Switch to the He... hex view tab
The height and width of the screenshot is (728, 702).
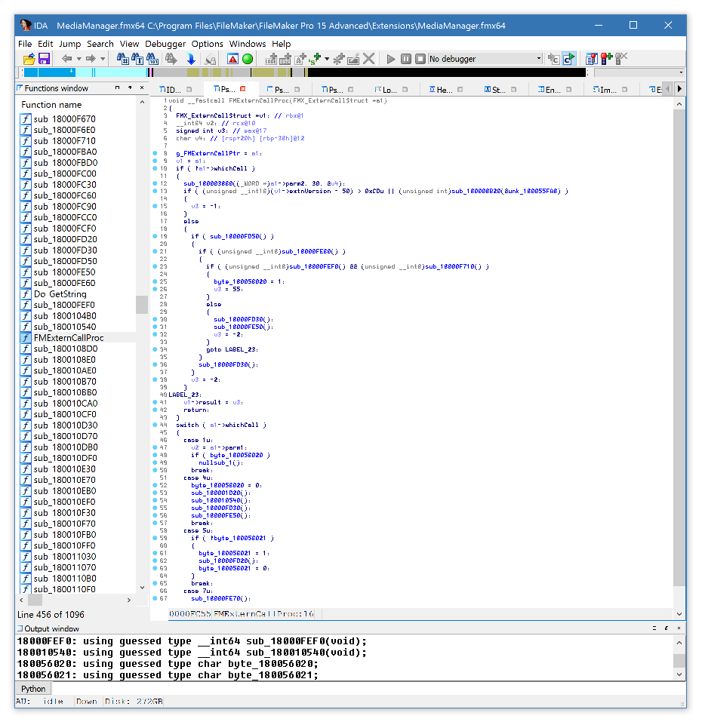(x=445, y=90)
